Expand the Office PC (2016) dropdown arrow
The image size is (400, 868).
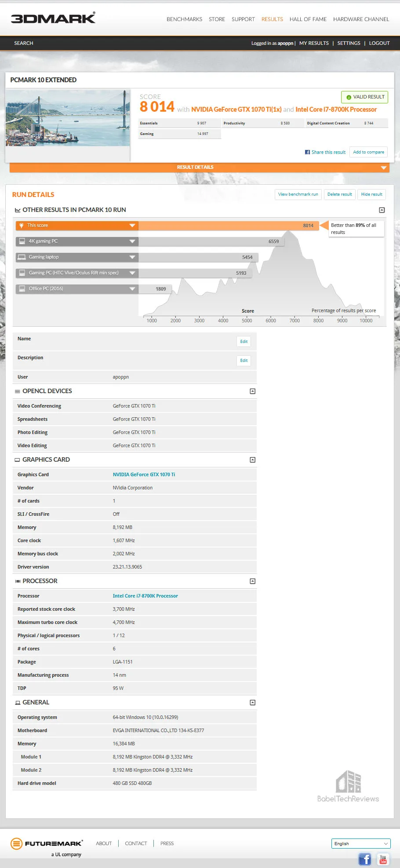[x=132, y=289]
